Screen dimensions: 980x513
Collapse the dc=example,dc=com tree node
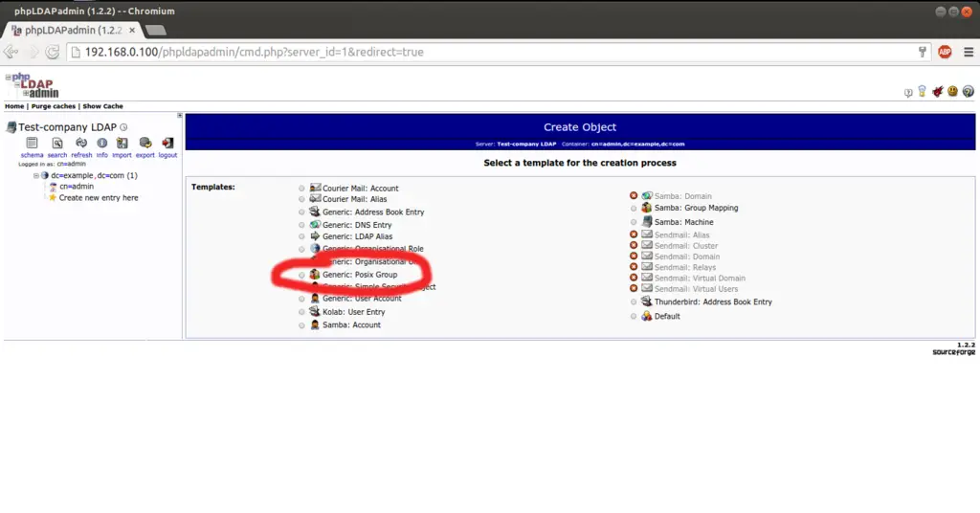[x=36, y=175]
